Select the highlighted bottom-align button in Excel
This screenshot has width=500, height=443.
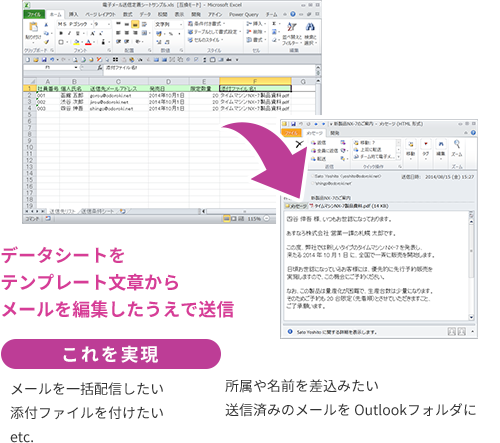135,24
